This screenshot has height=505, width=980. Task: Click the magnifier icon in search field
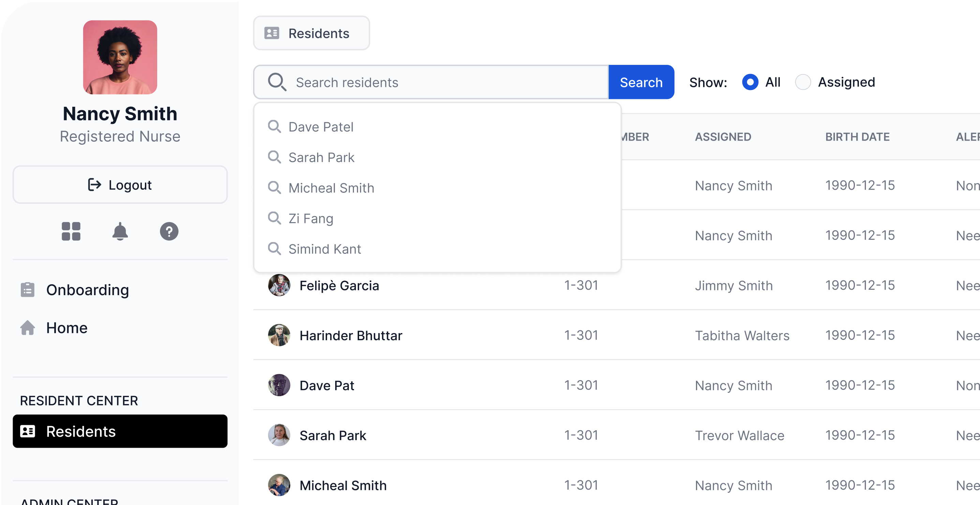(277, 82)
